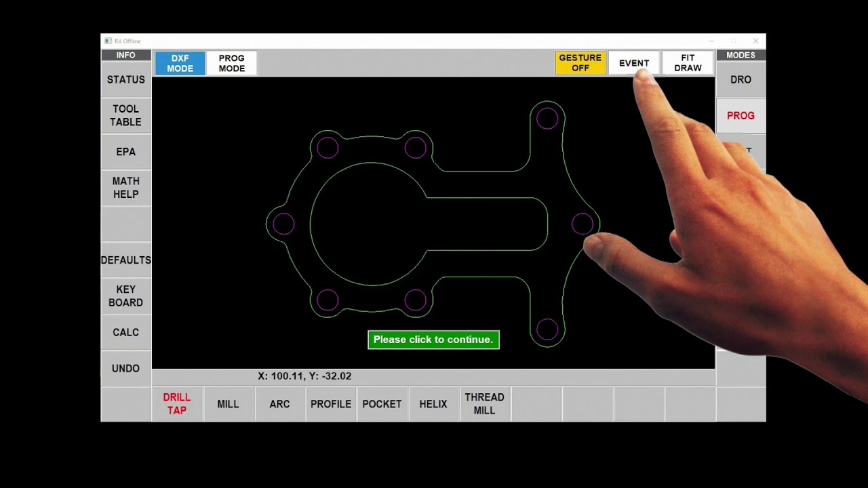Screen dimensions: 868x488
Task: Open the STATUS info panel
Action: click(x=126, y=79)
